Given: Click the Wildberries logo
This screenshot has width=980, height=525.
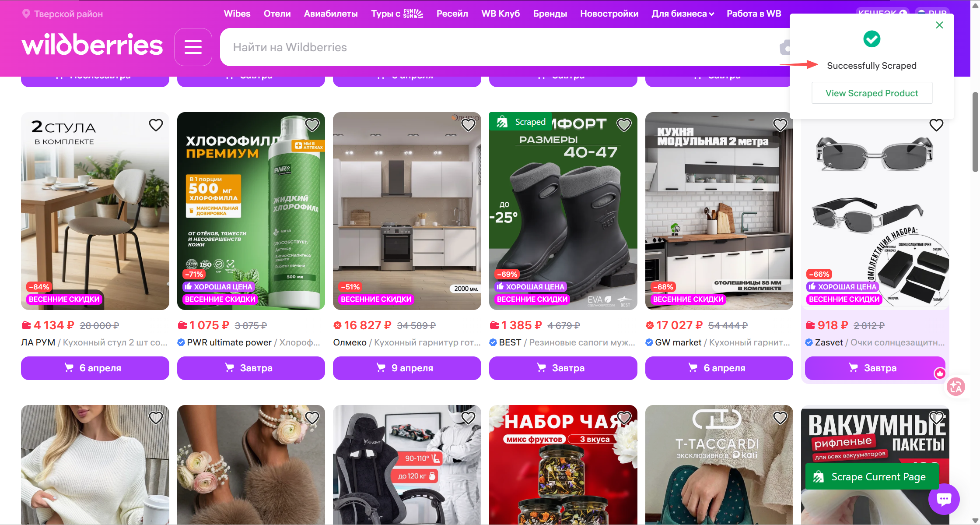Looking at the screenshot, I should [92, 44].
